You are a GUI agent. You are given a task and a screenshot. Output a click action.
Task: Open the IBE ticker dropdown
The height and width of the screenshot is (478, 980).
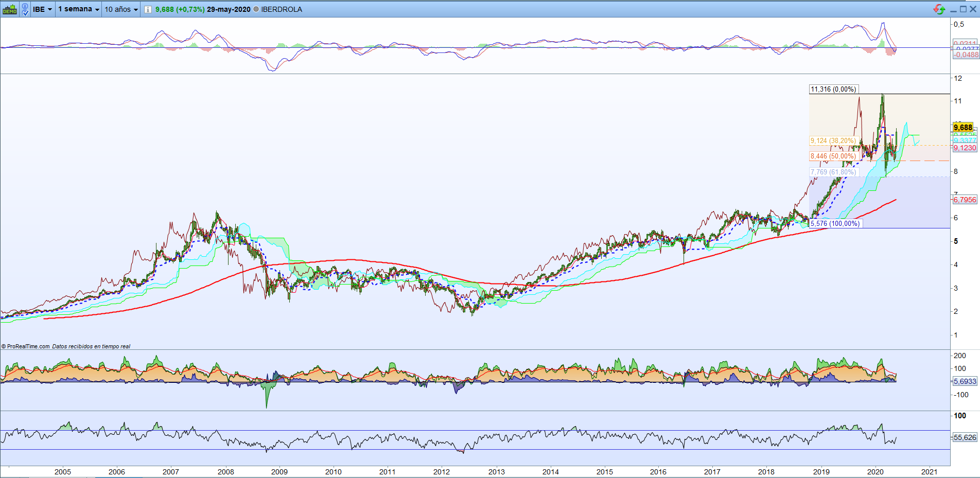[43, 9]
